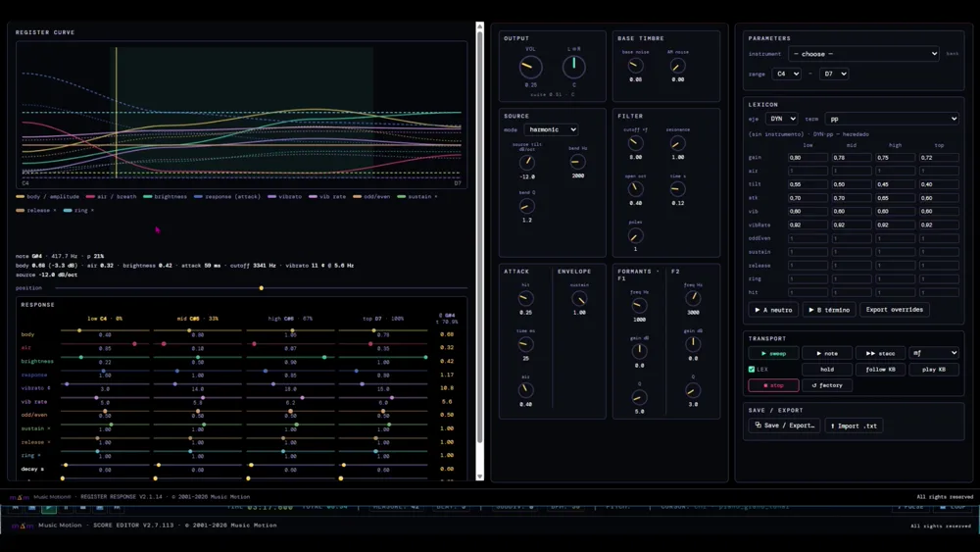The height and width of the screenshot is (552, 980).
Task: Click the position slider handle
Action: pos(262,288)
